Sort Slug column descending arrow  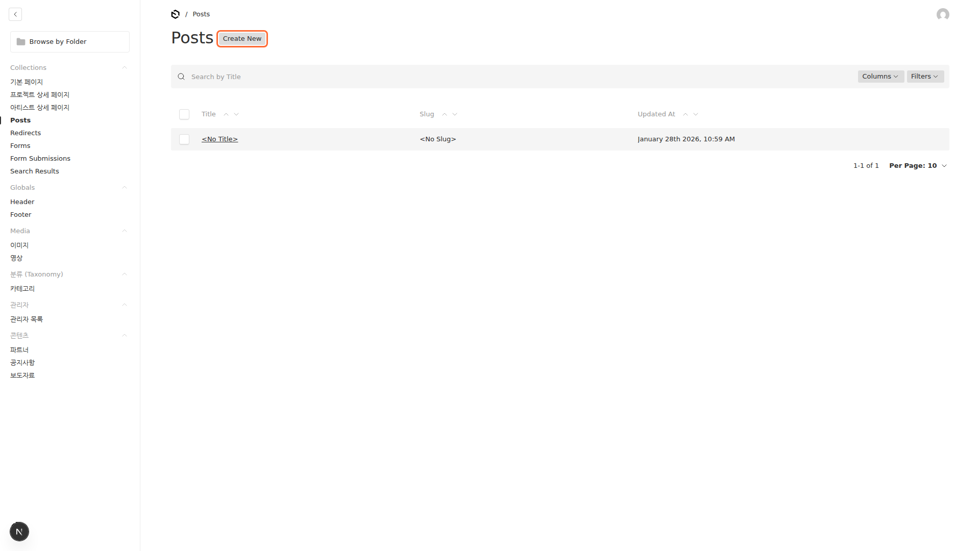pos(455,114)
